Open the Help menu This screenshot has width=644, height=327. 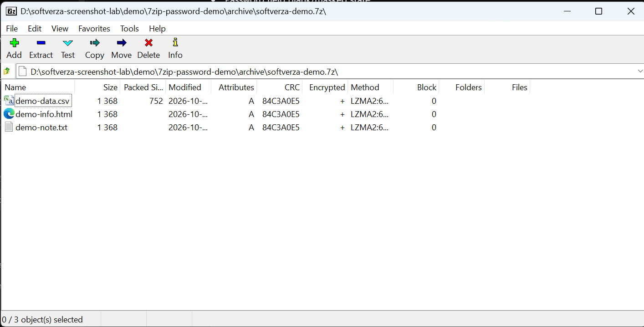coord(157,28)
